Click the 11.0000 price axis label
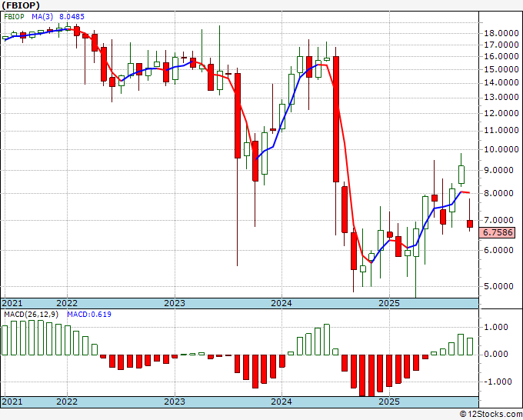 pyautogui.click(x=501, y=131)
